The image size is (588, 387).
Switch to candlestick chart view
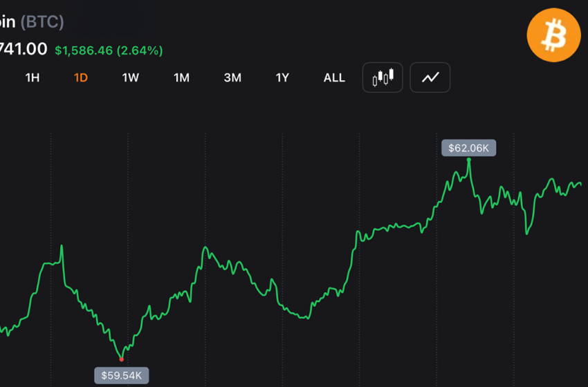(x=383, y=77)
